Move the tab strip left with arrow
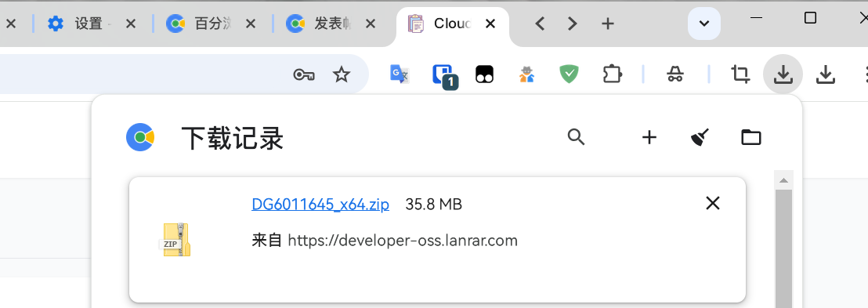Image resolution: width=868 pixels, height=308 pixels. click(x=541, y=24)
